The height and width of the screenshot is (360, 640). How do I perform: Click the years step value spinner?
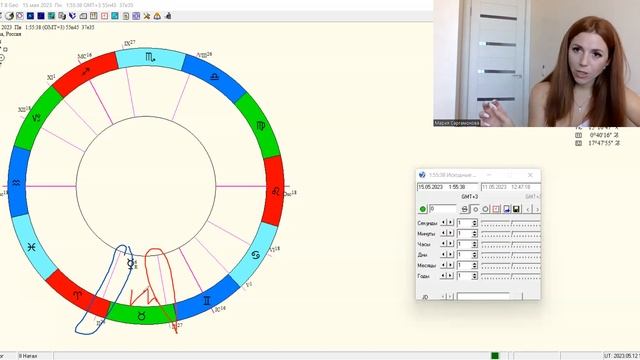click(467, 276)
